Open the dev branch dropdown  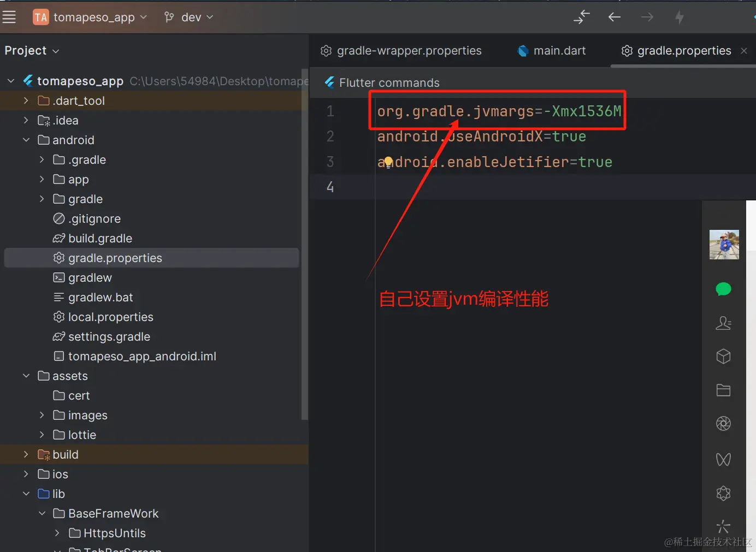188,17
